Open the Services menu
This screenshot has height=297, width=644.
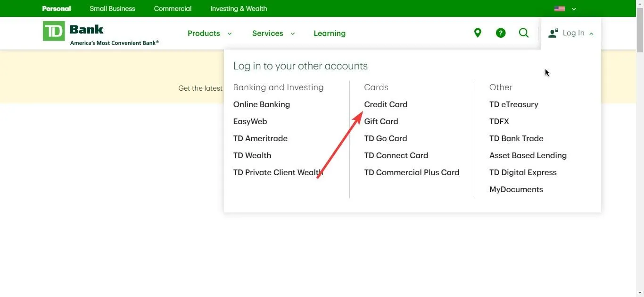coord(267,33)
